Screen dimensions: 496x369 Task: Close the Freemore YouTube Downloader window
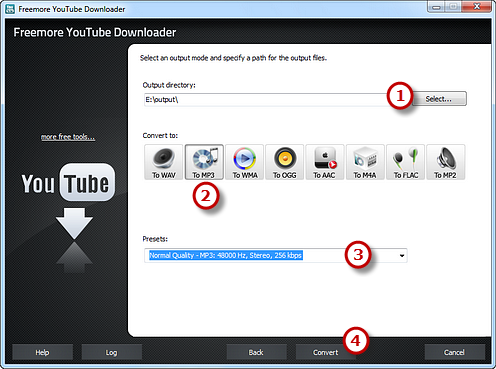(x=477, y=6)
